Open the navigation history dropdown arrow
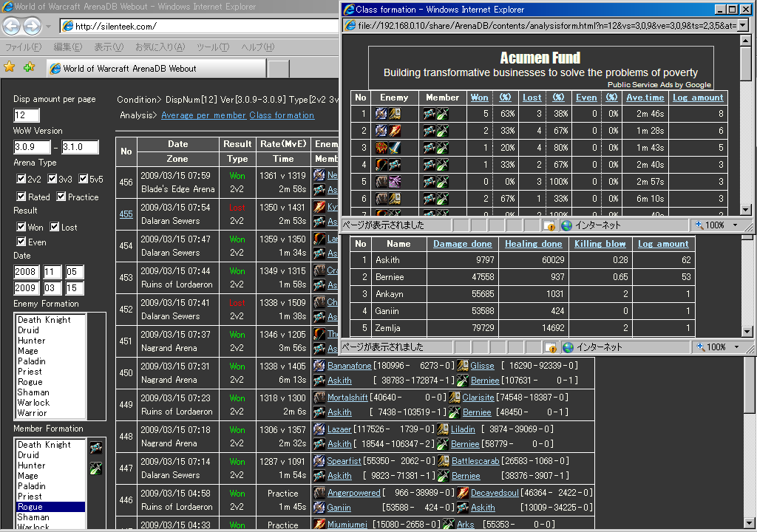757x532 pixels. point(48,26)
